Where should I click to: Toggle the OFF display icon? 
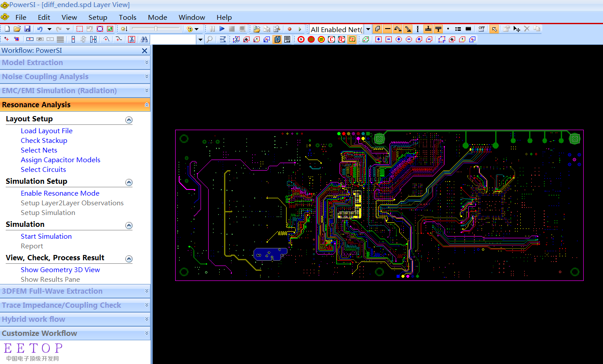pos(482,29)
